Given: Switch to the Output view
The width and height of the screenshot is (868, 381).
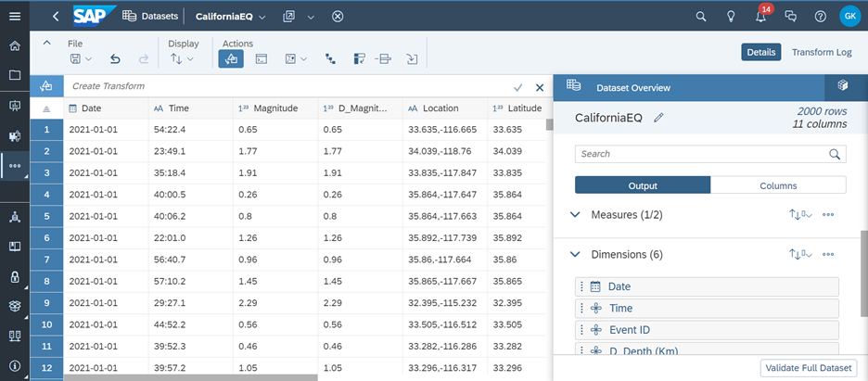Looking at the screenshot, I should (x=642, y=185).
